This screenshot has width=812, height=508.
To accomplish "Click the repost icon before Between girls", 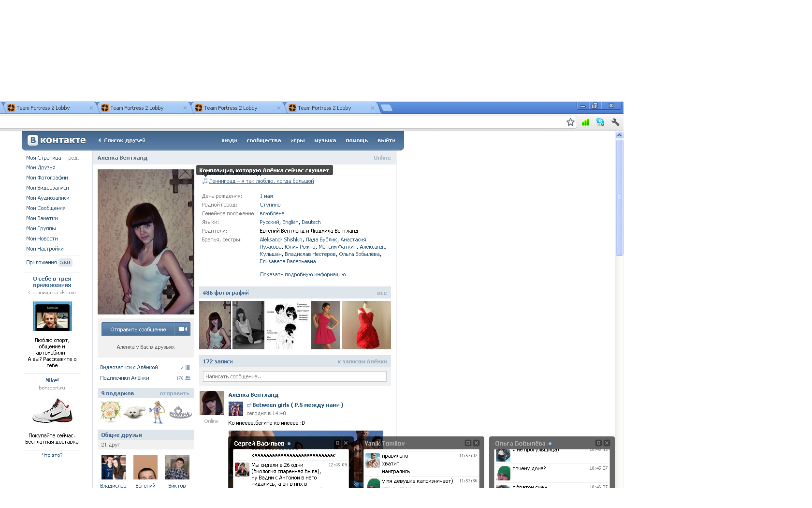I will pos(249,405).
